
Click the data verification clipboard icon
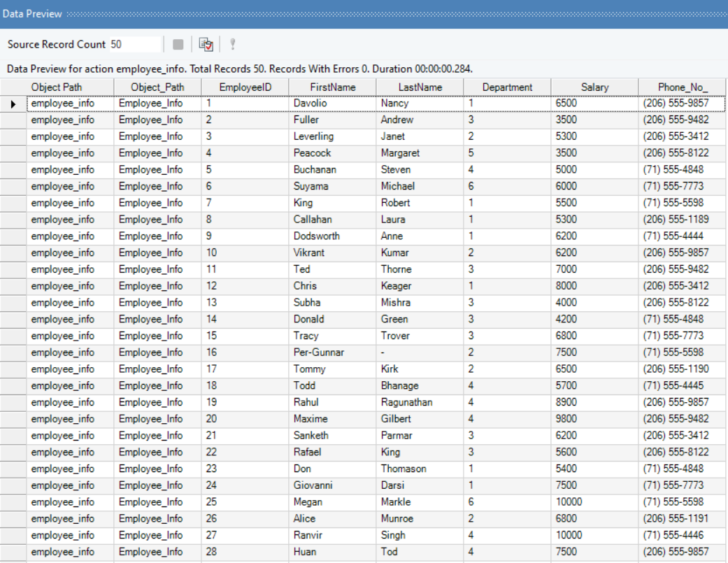point(206,45)
